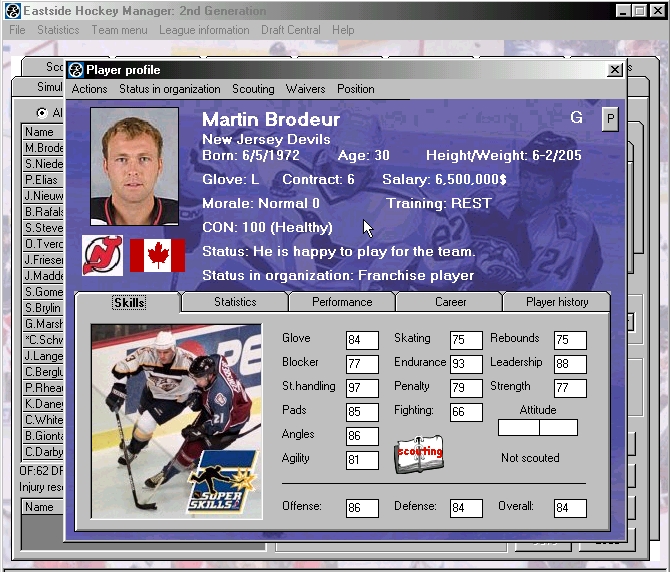Click the Agility value field
Image resolution: width=670 pixels, height=572 pixels.
click(x=362, y=460)
